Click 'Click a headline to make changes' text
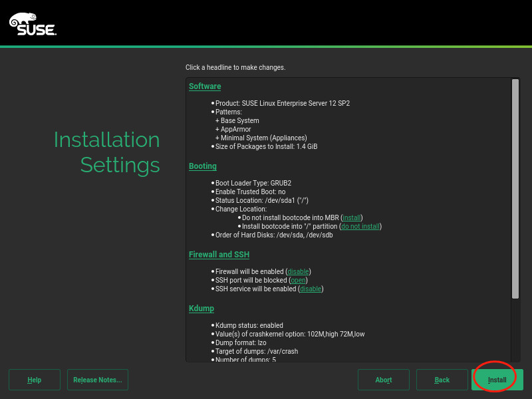Screen dimensions: 532x399 pos(235,68)
